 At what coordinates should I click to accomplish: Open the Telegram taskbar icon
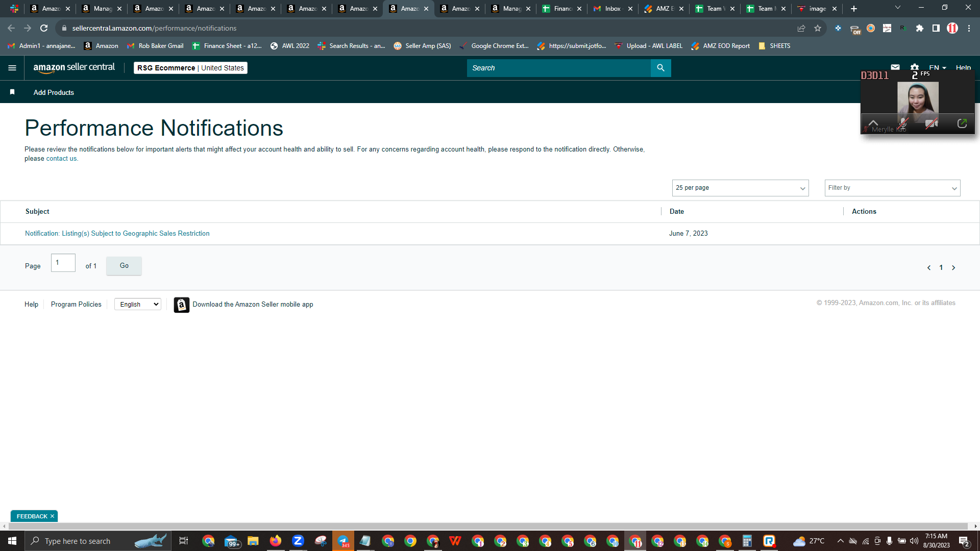[343, 541]
